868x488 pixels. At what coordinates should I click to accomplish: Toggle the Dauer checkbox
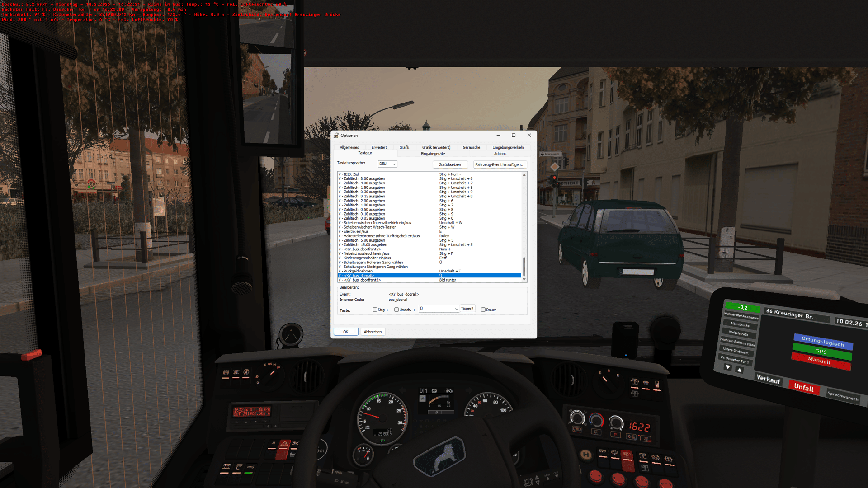(483, 310)
